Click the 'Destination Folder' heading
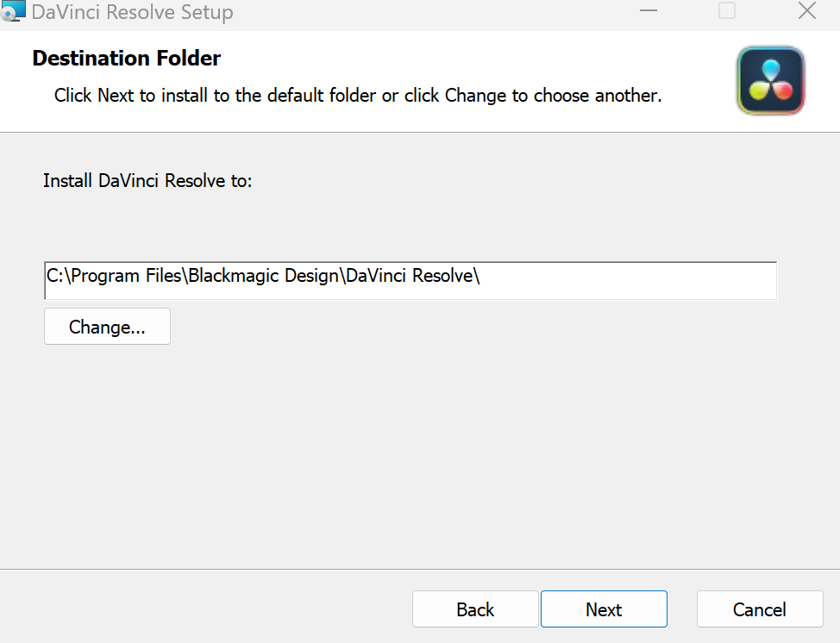840x643 pixels. [127, 58]
